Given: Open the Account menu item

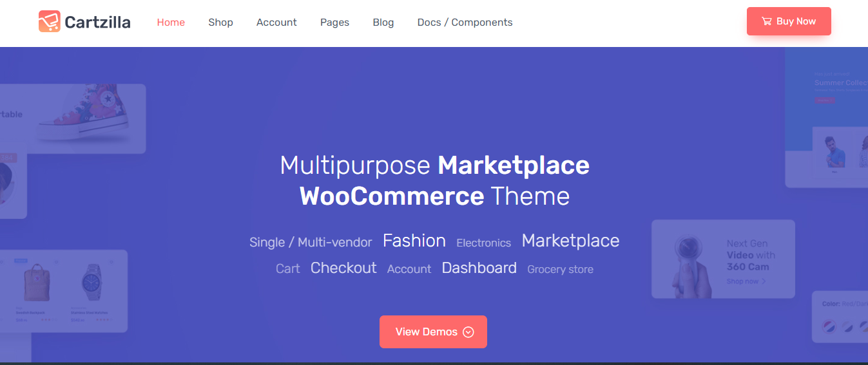Looking at the screenshot, I should 276,22.
